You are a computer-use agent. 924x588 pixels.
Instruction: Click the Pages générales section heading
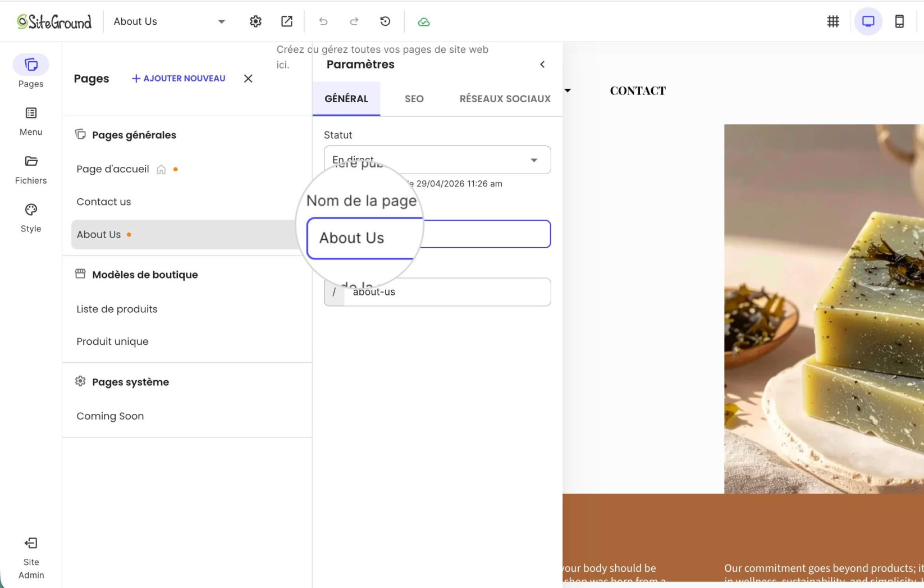[134, 135]
